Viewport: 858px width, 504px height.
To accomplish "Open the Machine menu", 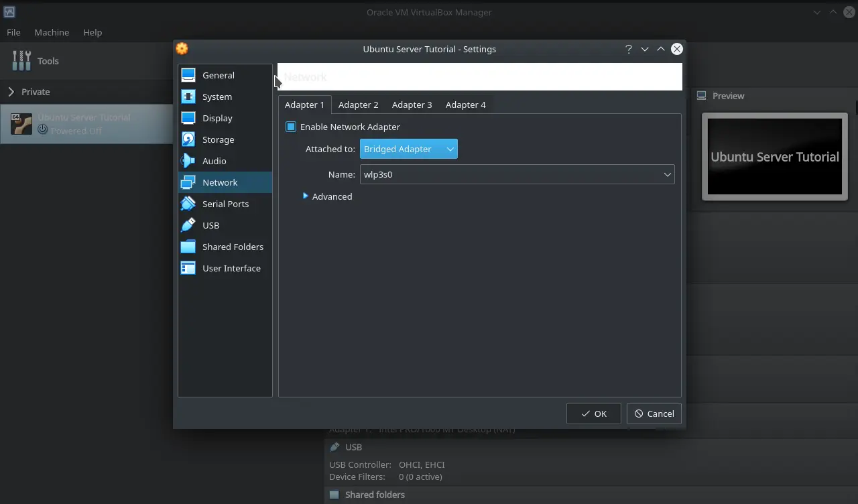I will click(52, 32).
